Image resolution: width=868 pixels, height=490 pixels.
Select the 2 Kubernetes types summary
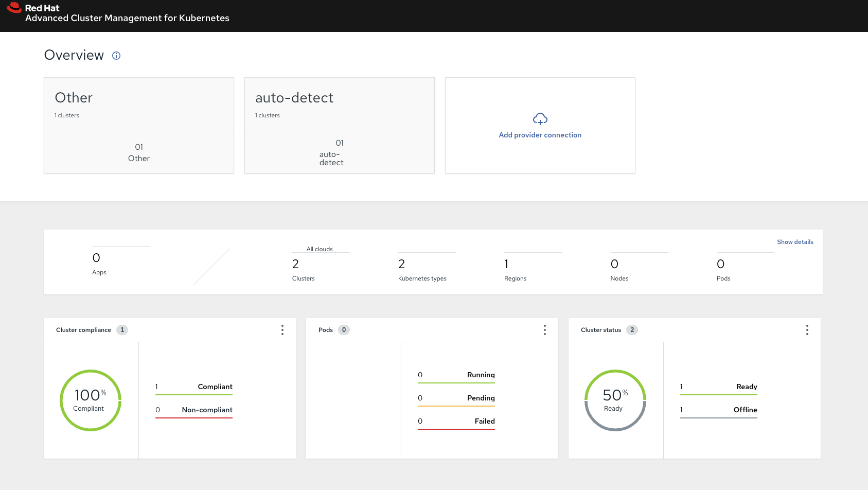(427, 267)
